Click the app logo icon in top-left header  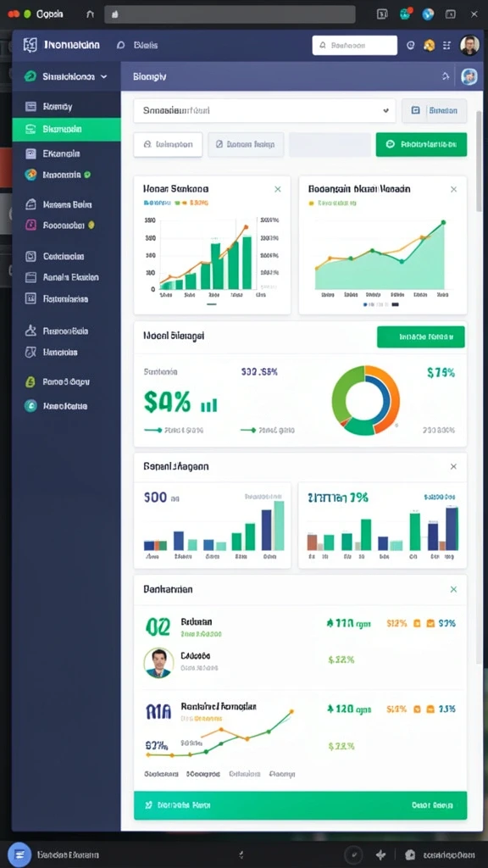click(30, 46)
